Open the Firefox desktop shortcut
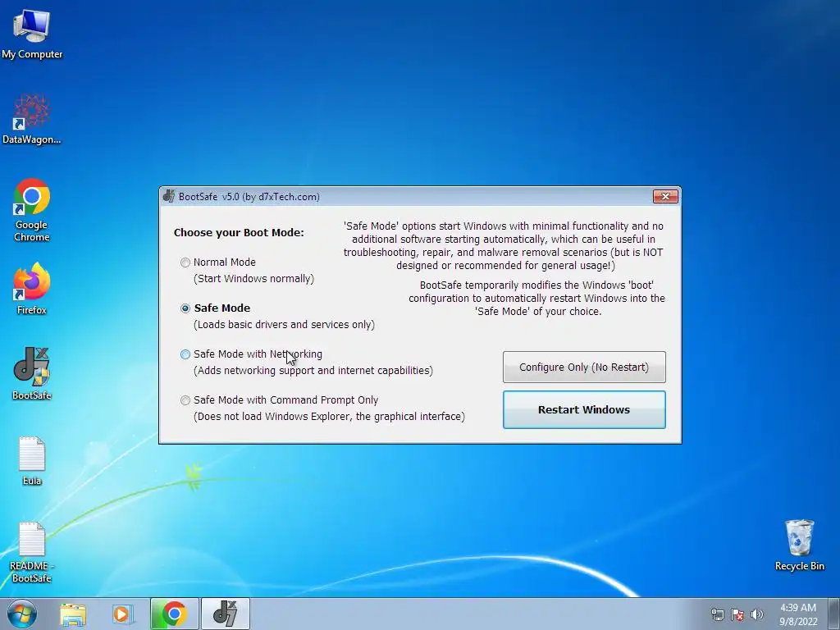The height and width of the screenshot is (630, 840). click(x=32, y=288)
